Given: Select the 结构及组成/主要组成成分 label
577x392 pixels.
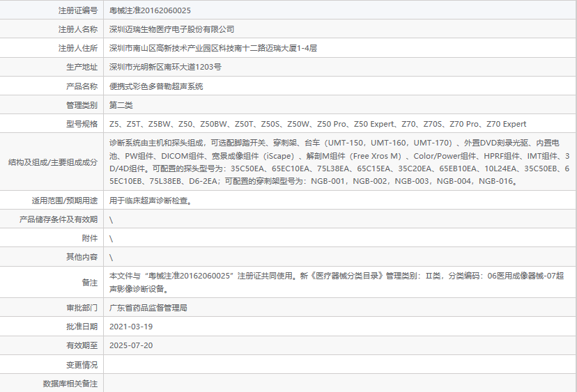Looking at the screenshot, I should tap(53, 162).
